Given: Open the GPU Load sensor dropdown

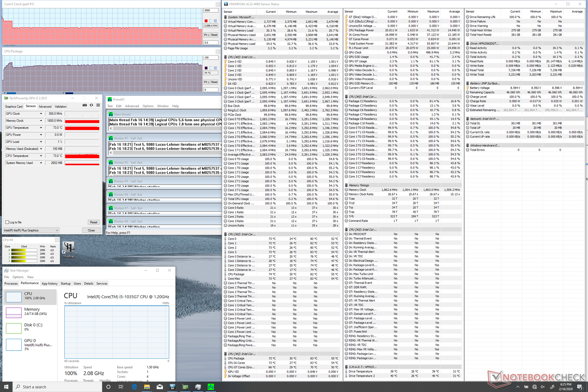Looking at the screenshot, I should click(x=41, y=142).
